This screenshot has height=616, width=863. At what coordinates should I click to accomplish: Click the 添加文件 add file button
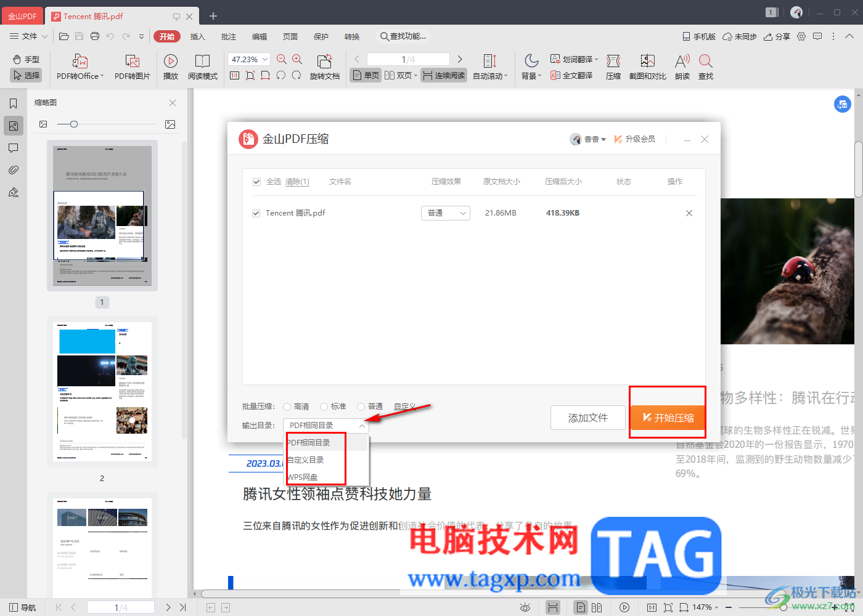588,418
